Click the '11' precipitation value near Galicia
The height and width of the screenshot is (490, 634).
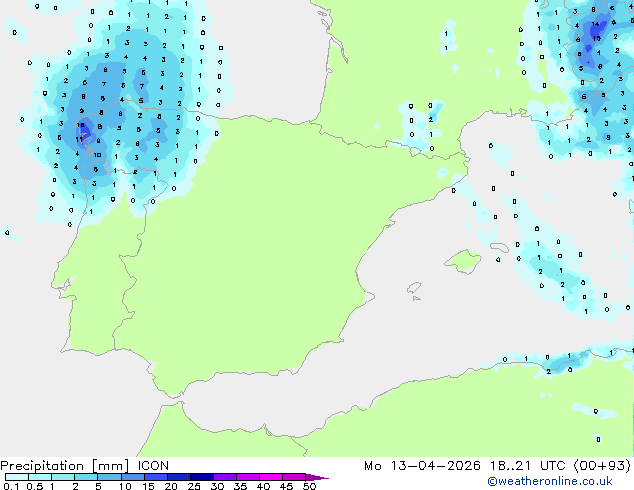coord(79,139)
